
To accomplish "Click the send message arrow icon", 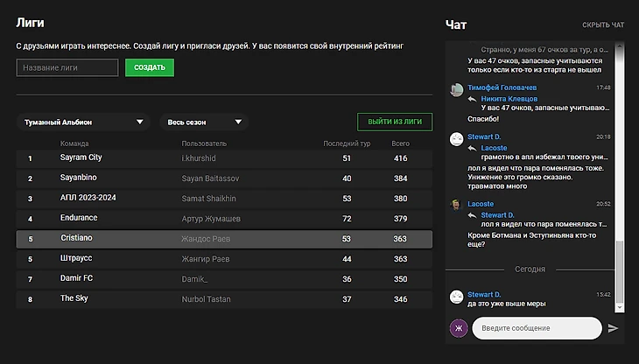I will tap(613, 328).
